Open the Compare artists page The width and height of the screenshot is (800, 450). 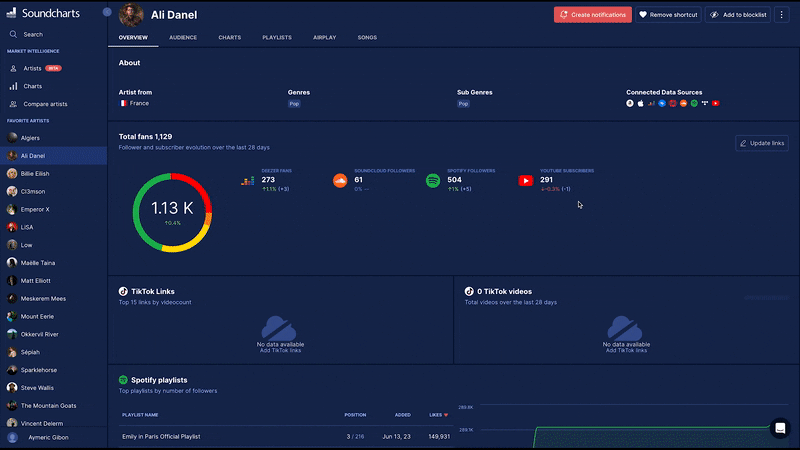point(44,104)
